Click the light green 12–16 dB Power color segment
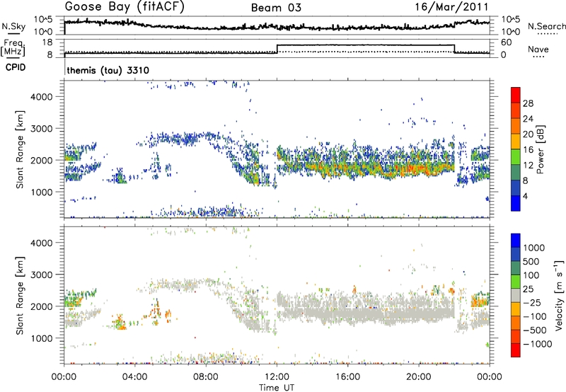The width and height of the screenshot is (566, 392). point(516,156)
